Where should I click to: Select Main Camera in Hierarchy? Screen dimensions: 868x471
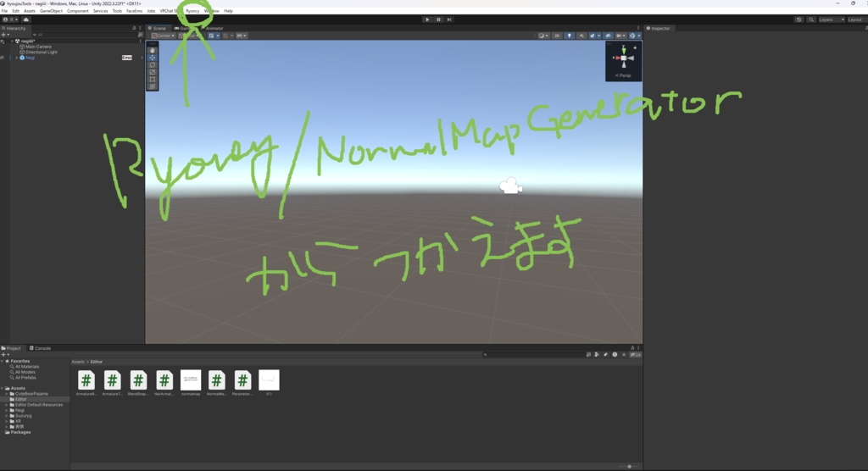point(38,47)
